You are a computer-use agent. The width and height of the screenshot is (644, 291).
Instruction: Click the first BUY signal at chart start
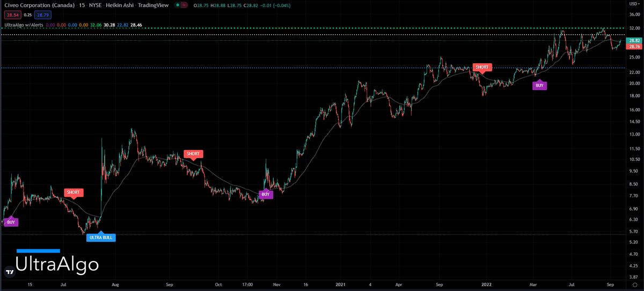11,222
